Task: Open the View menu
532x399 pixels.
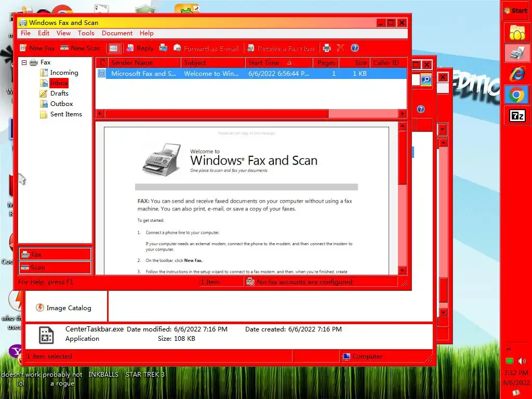Action: coord(63,33)
